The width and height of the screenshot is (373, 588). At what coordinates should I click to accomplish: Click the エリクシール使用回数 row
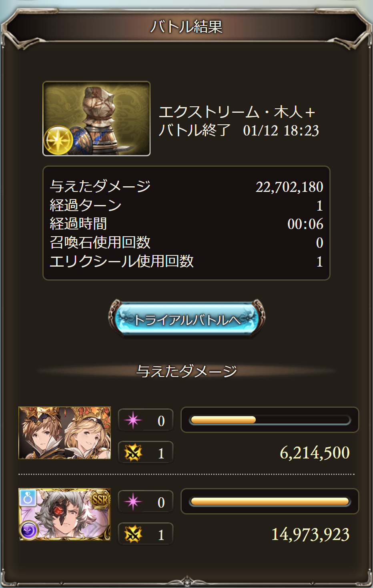point(186,261)
